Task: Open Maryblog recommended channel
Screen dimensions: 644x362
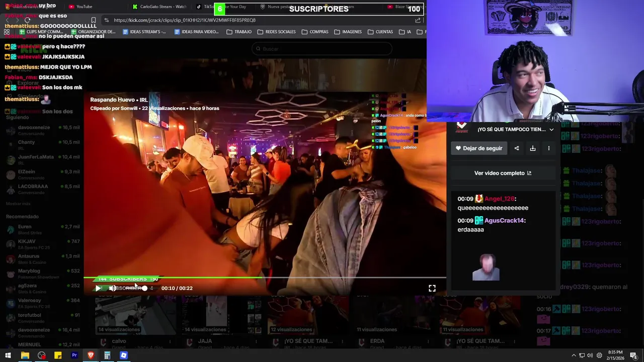Action: (43, 274)
